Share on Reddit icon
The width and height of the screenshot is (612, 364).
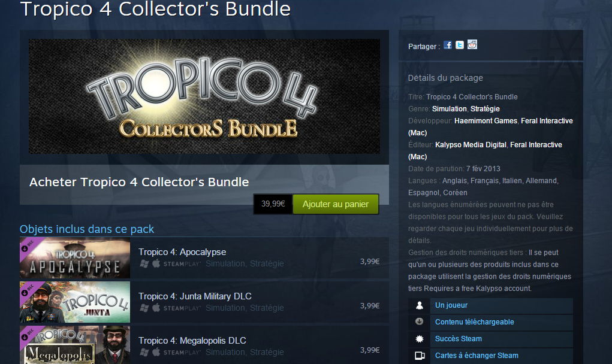pyautogui.click(x=472, y=44)
